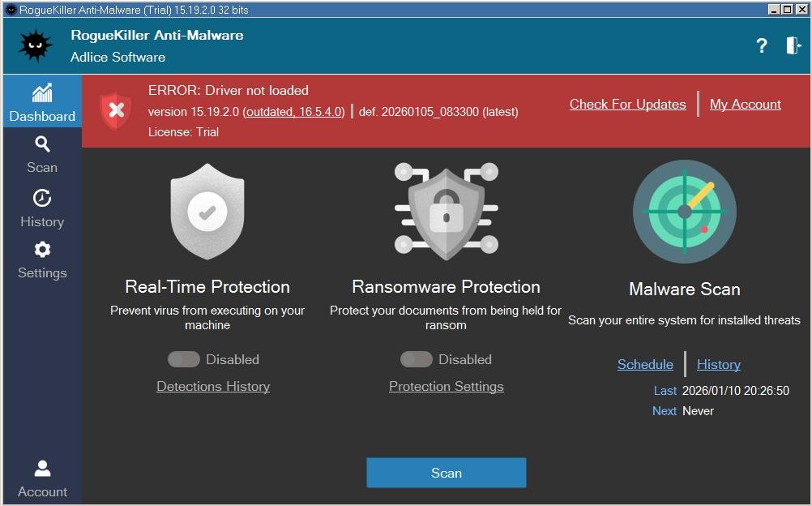Viewport: 812px width, 506px height.
Task: Click the 'Ransomware Protection' heading
Action: tap(446, 287)
